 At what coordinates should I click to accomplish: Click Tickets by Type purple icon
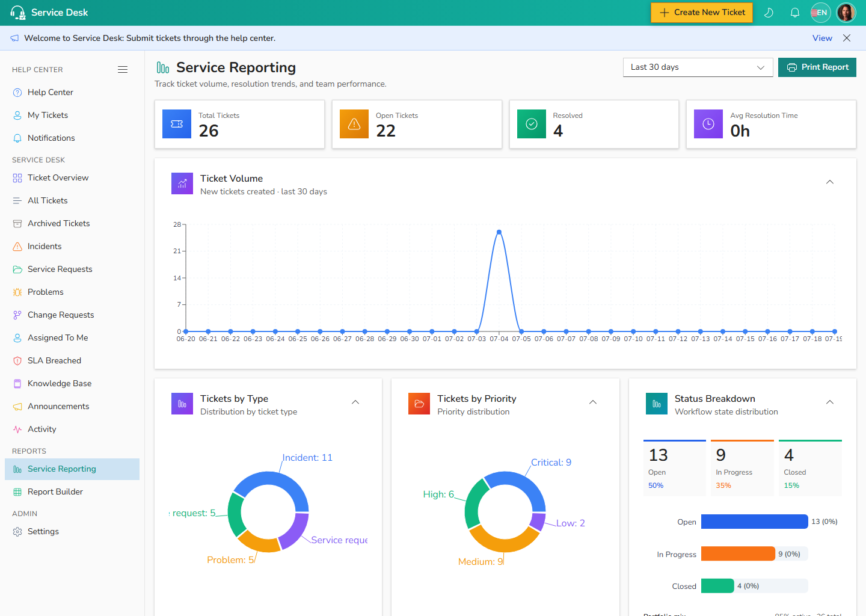click(x=182, y=404)
